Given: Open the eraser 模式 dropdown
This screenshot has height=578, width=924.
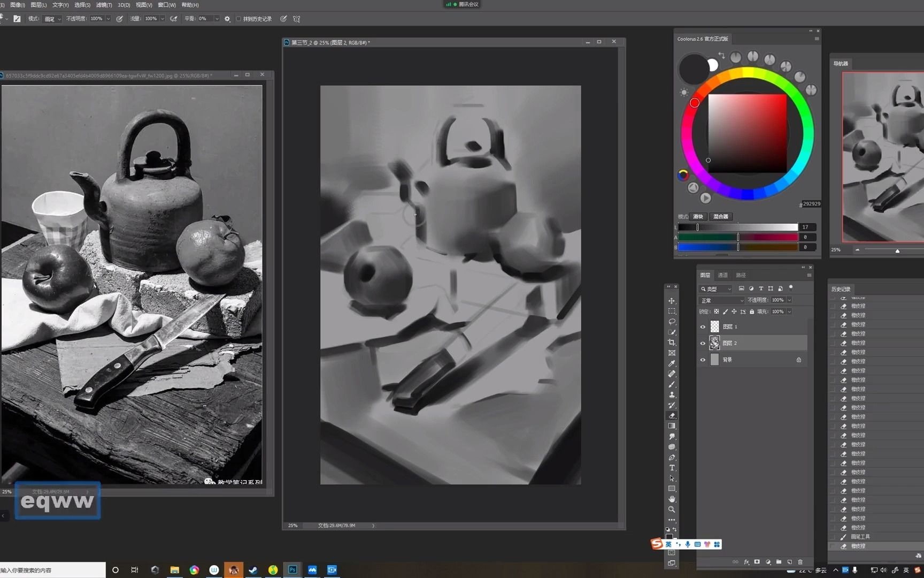Looking at the screenshot, I should coord(52,19).
